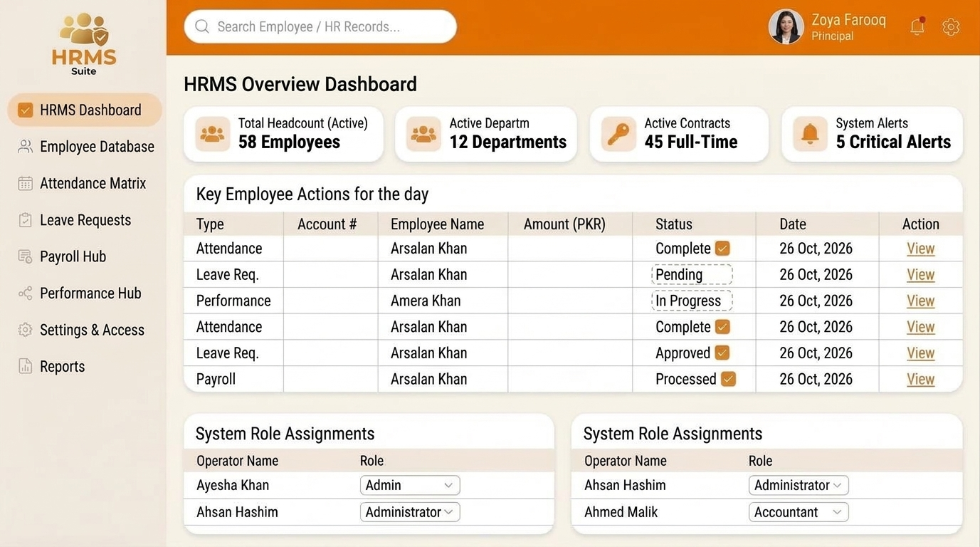Click the Amount (PKR) column header
Image resolution: width=980 pixels, height=547 pixels.
(x=564, y=224)
